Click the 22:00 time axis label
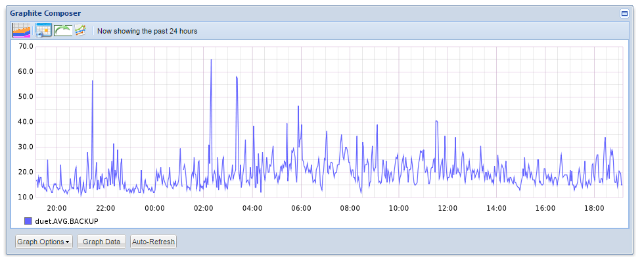This screenshot has width=644, height=264. (x=106, y=208)
